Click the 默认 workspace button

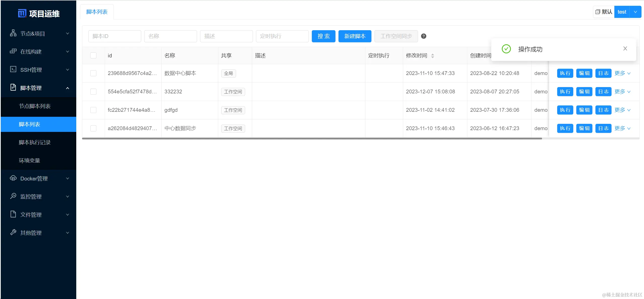click(604, 12)
